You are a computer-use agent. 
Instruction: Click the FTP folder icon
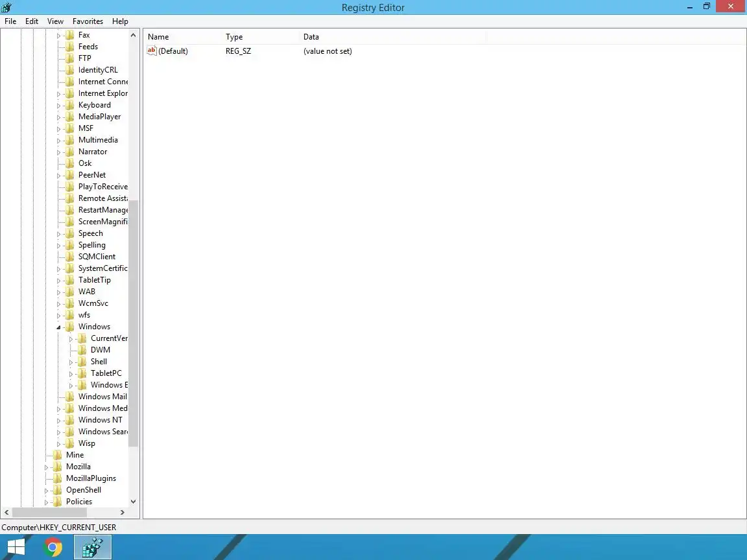tap(70, 58)
